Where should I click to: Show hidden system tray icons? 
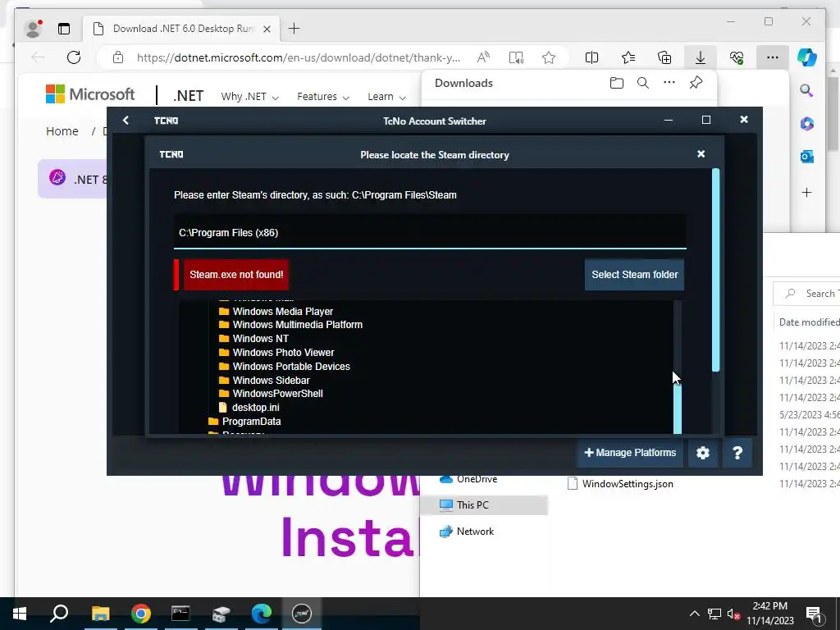click(x=694, y=614)
